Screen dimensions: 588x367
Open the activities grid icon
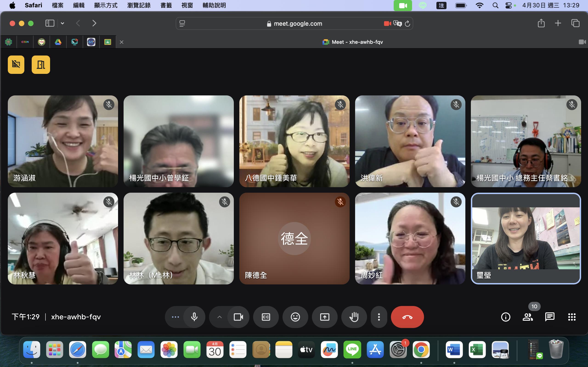572,317
